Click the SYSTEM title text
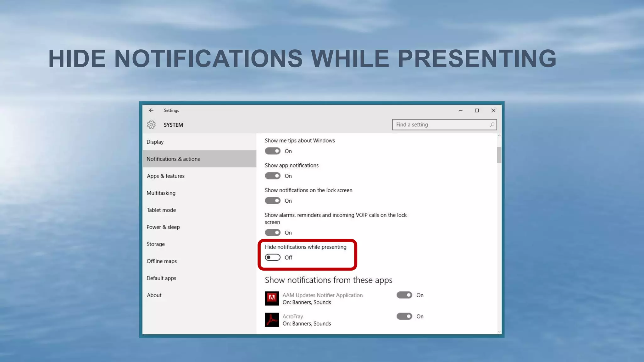Image resolution: width=644 pixels, height=362 pixels. 173,125
